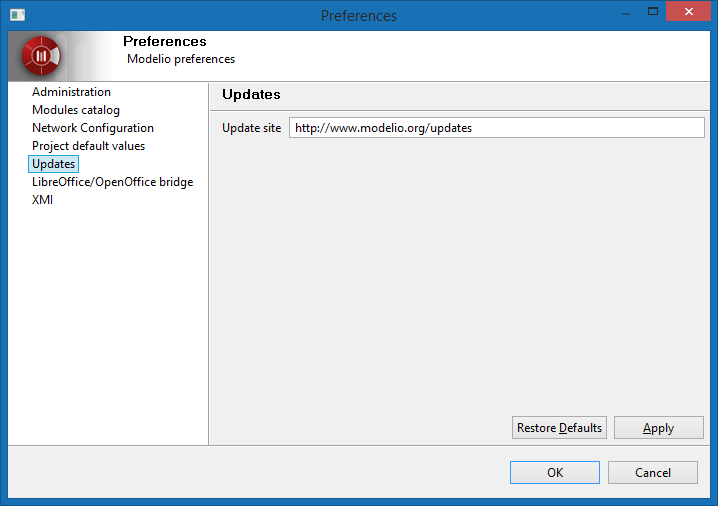718x506 pixels.
Task: Maximize the Preferences window
Action: coord(651,13)
